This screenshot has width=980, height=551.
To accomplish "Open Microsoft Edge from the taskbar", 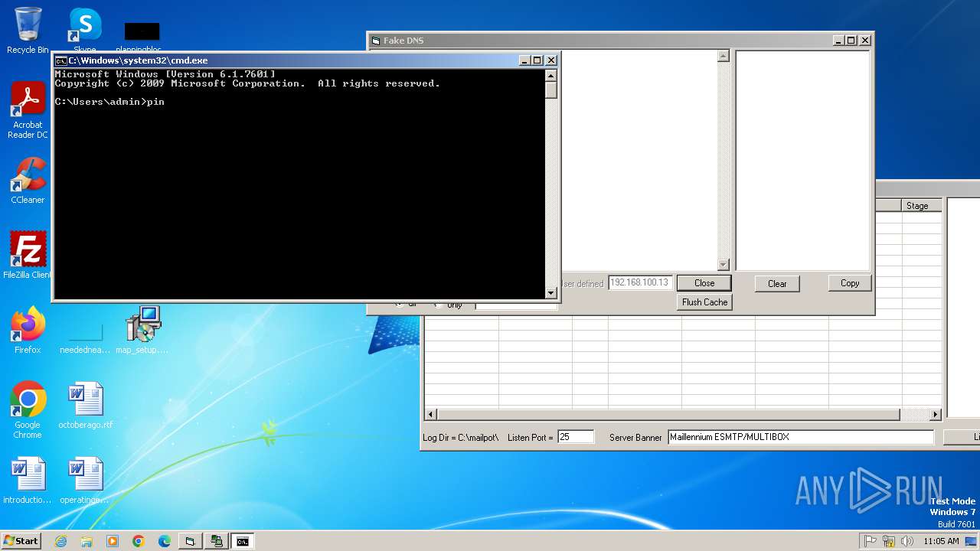I will [x=165, y=541].
